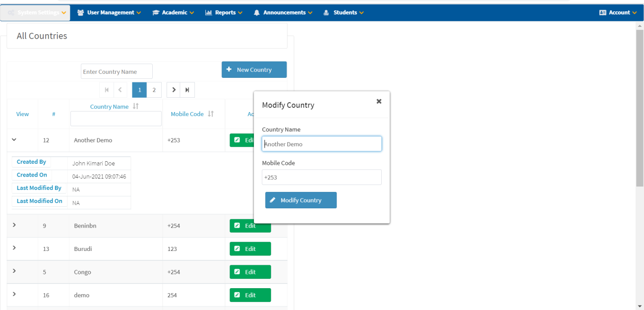Expand the Congo row details
Image resolution: width=644 pixels, height=310 pixels.
pos(14,271)
